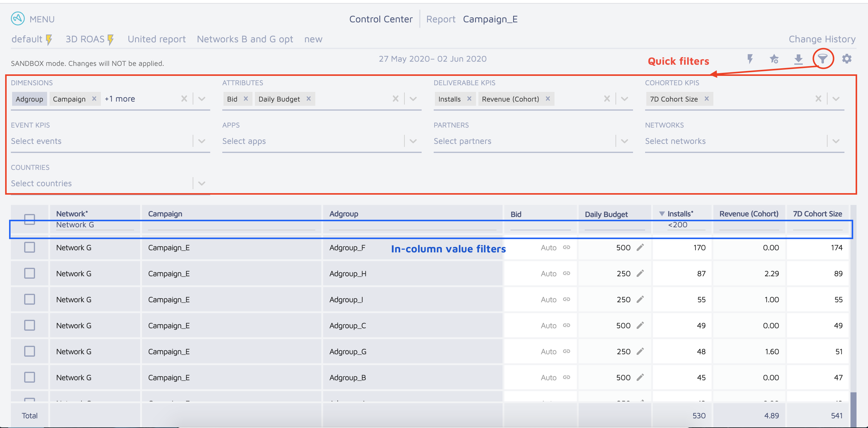Screen dimensions: 868x428
Task: Open the settings gear icon
Action: tap(847, 59)
